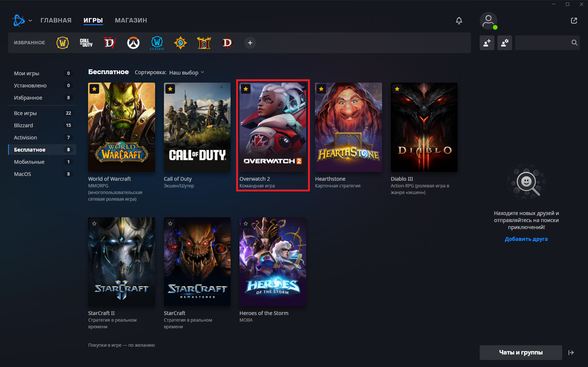Select the Overwatch icon in favorites bar
Image resolution: width=588 pixels, height=367 pixels.
pos(133,43)
